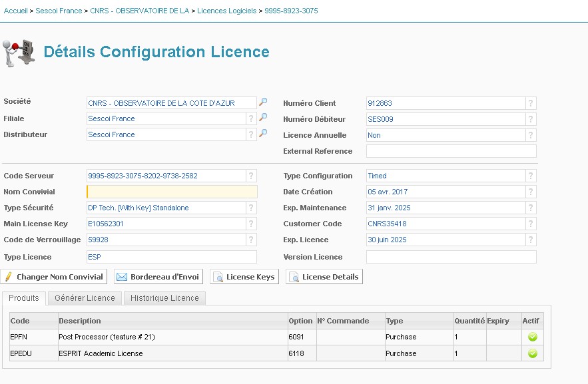
Task: Click the N° Commande column header
Action: pyautogui.click(x=351, y=321)
